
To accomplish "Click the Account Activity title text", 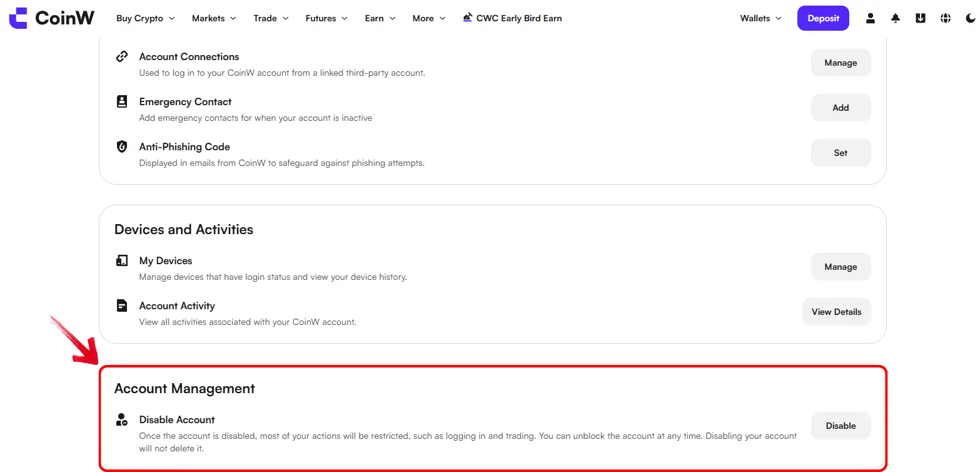I will pyautogui.click(x=177, y=305).
